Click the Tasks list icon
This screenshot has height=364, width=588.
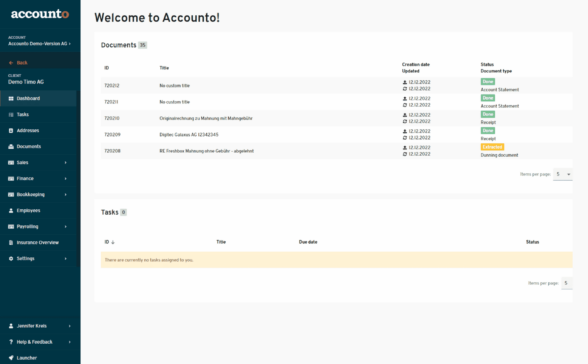(x=11, y=115)
